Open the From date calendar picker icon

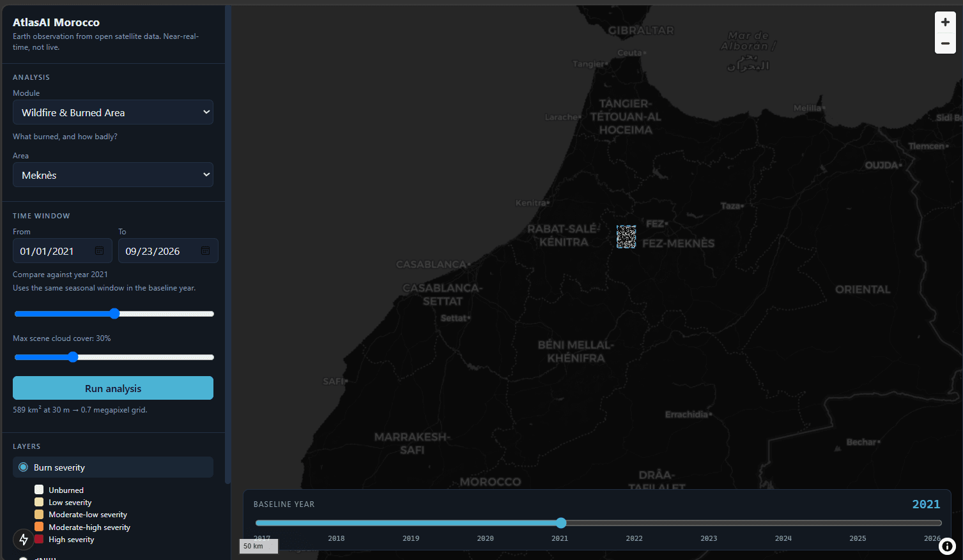(x=99, y=251)
